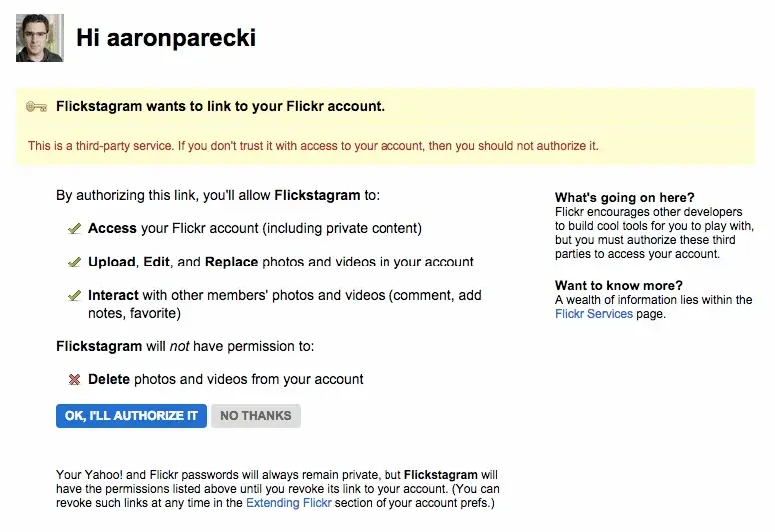Image resolution: width=775 pixels, height=532 pixels.
Task: Click the Yahoo! and Flickr passwords footer paragraph
Action: pos(278,489)
